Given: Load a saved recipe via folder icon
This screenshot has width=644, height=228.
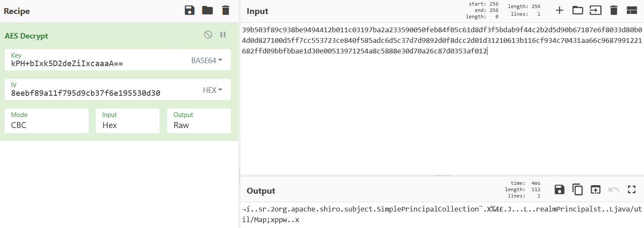Looking at the screenshot, I should pos(207,11).
